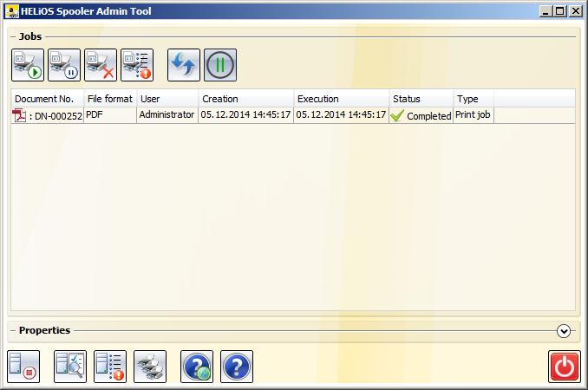
Task: Open the server error log icon
Action: [110, 367]
